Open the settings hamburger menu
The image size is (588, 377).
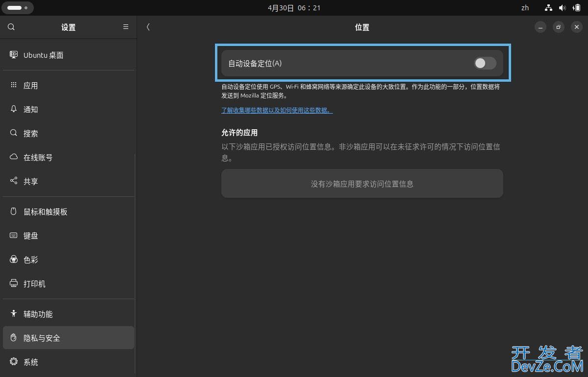pos(126,27)
